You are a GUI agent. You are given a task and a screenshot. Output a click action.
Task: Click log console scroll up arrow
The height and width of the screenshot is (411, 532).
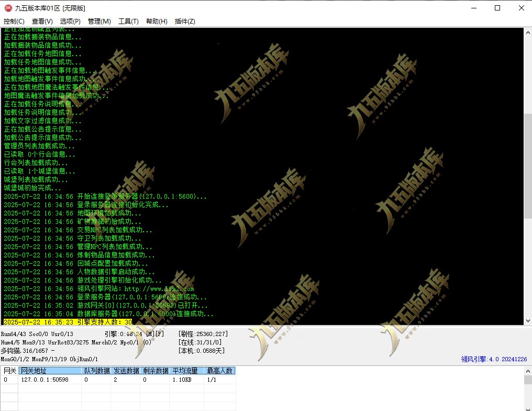pyautogui.click(x=528, y=33)
